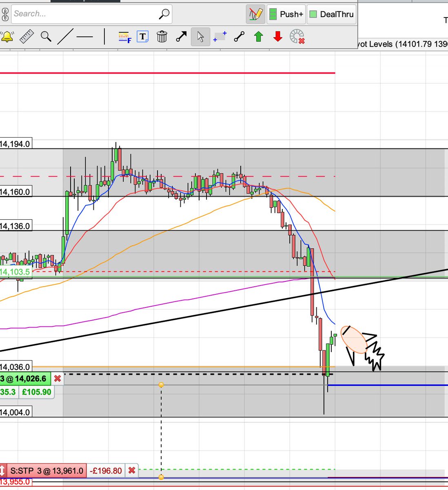Select the black arrow drawing tool

point(181,37)
